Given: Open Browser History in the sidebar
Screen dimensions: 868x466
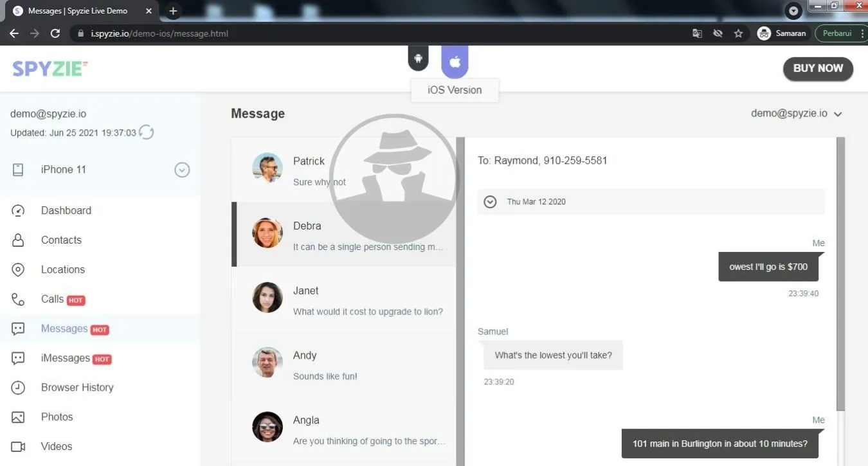Looking at the screenshot, I should [77, 388].
